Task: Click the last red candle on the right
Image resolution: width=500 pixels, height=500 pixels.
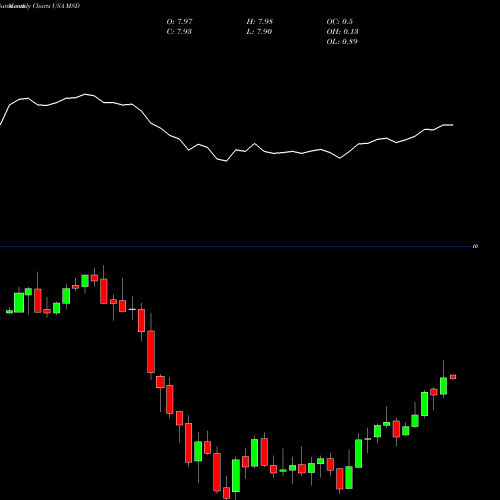Action: coord(453,377)
